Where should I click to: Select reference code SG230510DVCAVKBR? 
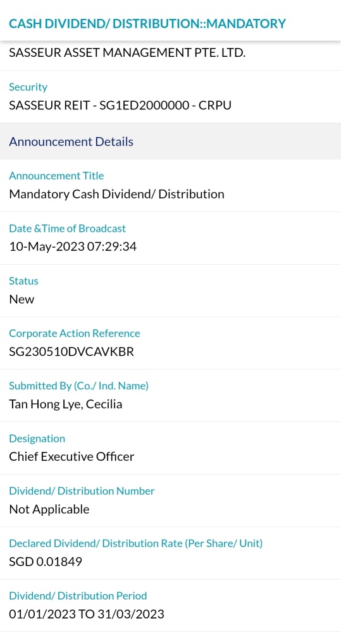tap(71, 351)
